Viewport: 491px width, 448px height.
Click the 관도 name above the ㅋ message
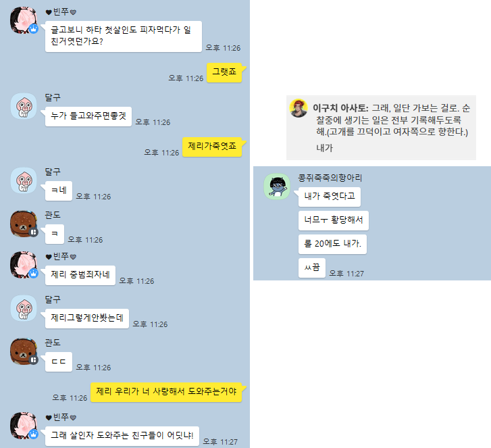[52, 215]
